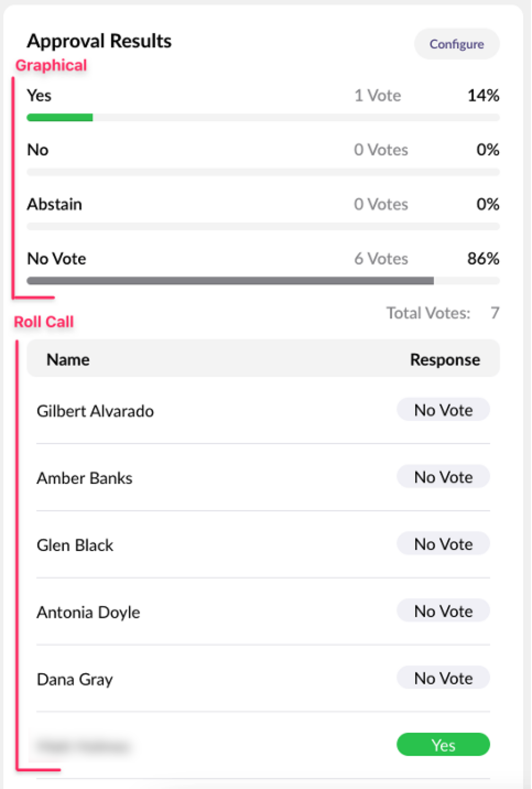Click the green Yes progress bar
Screen dimensions: 532x789
coord(59,117)
